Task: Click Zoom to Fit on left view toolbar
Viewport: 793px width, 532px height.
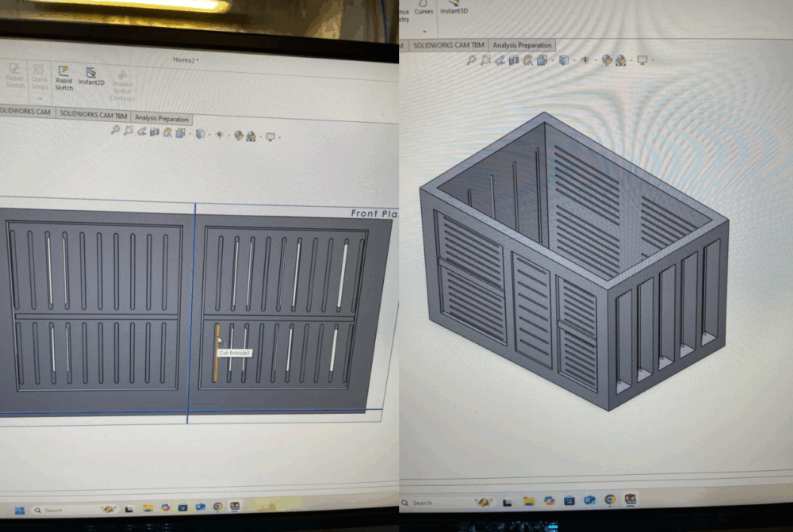Action: [x=116, y=131]
